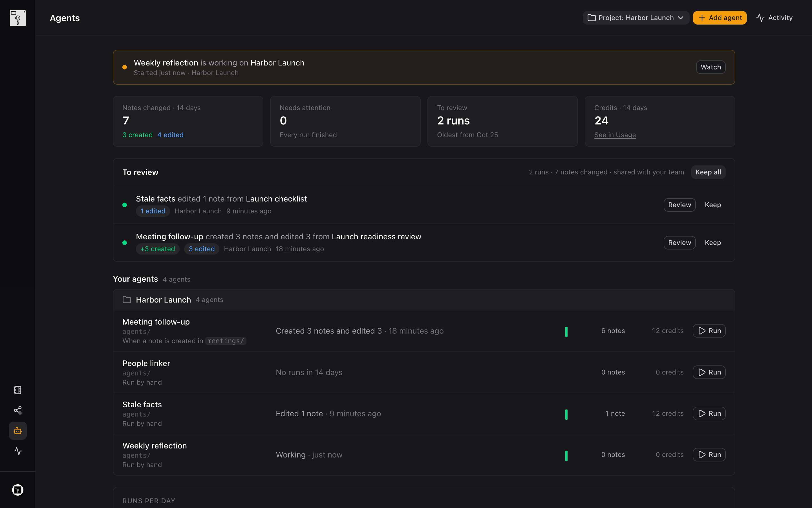Click the Needs attention stat card
The image size is (812, 508).
coord(345,121)
